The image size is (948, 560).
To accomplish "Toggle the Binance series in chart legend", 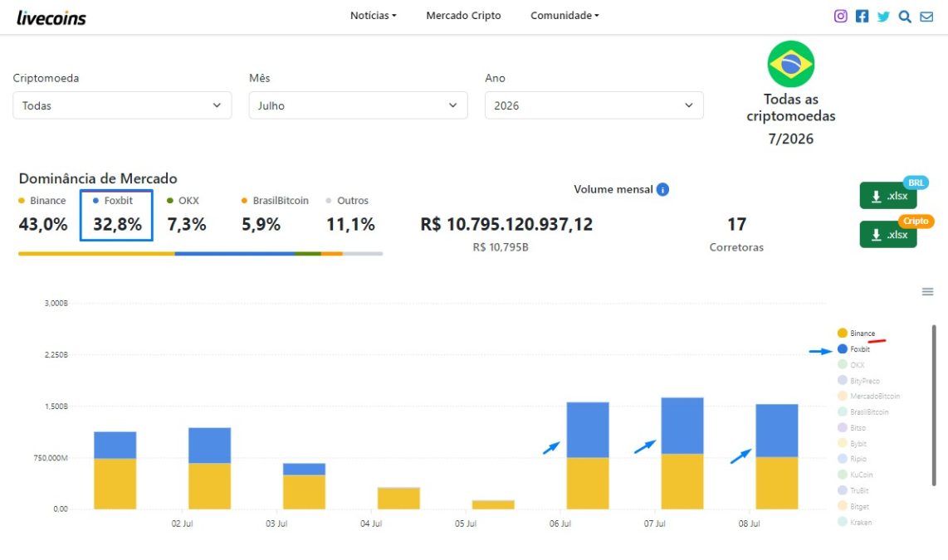I will [x=856, y=333].
